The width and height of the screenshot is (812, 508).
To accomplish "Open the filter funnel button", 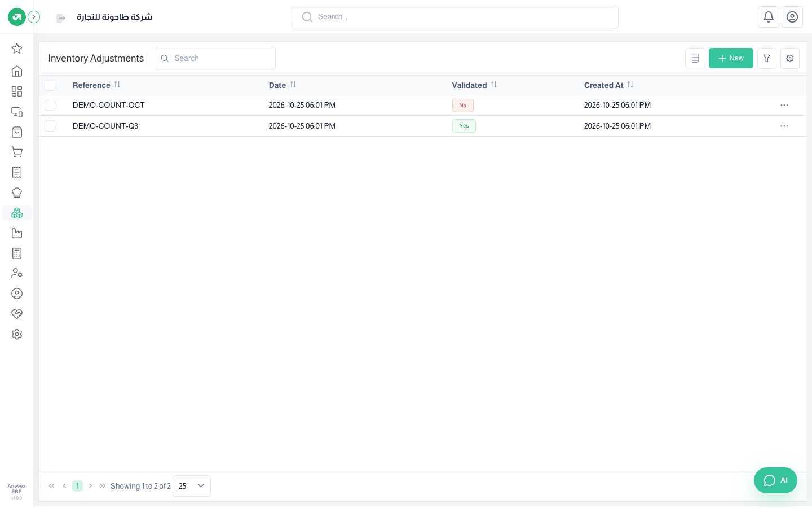I will [x=767, y=58].
